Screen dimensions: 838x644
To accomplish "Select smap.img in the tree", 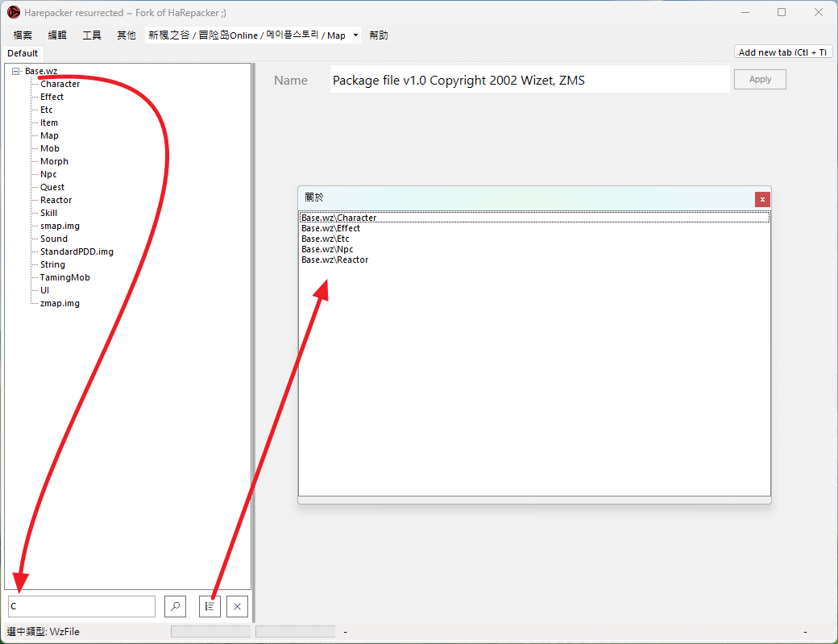I will point(60,226).
